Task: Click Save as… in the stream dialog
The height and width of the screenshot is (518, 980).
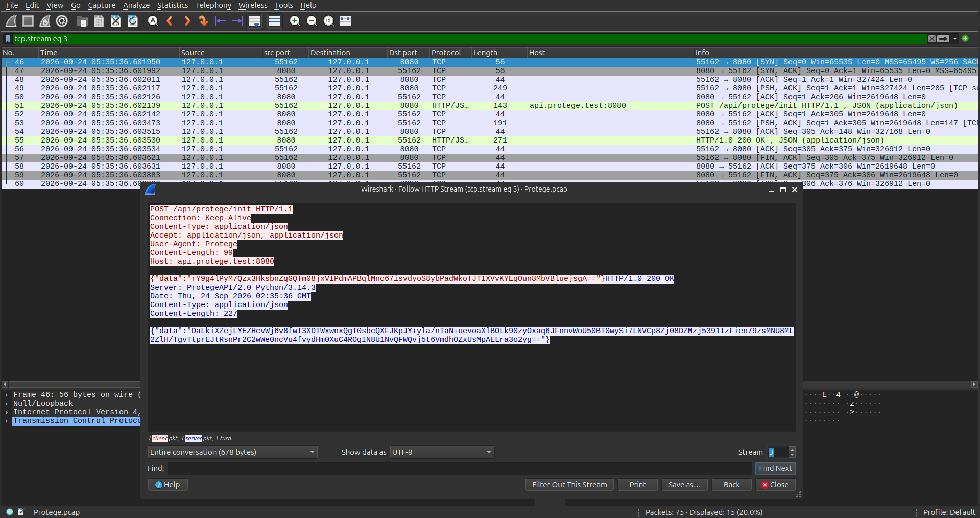Action: click(684, 485)
